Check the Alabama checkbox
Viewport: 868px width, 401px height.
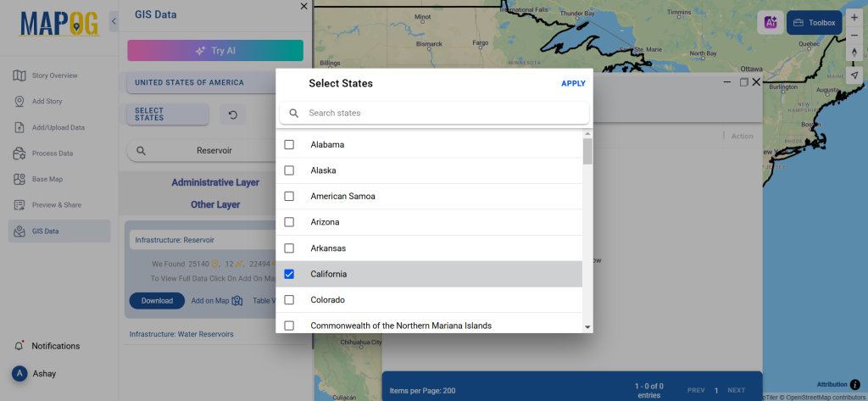pos(289,145)
